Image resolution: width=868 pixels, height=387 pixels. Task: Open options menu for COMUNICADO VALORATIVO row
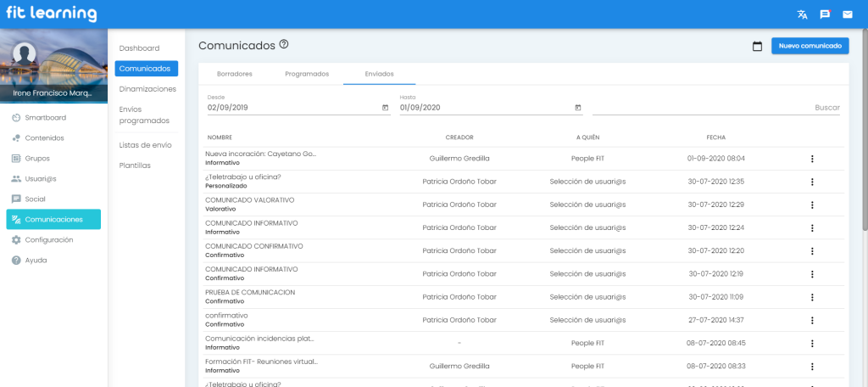click(x=812, y=205)
